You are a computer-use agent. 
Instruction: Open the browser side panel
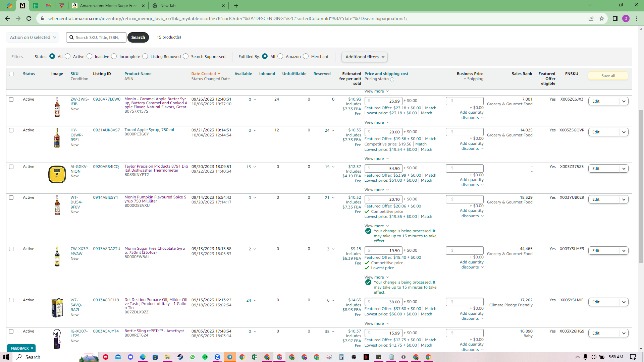[615, 18]
